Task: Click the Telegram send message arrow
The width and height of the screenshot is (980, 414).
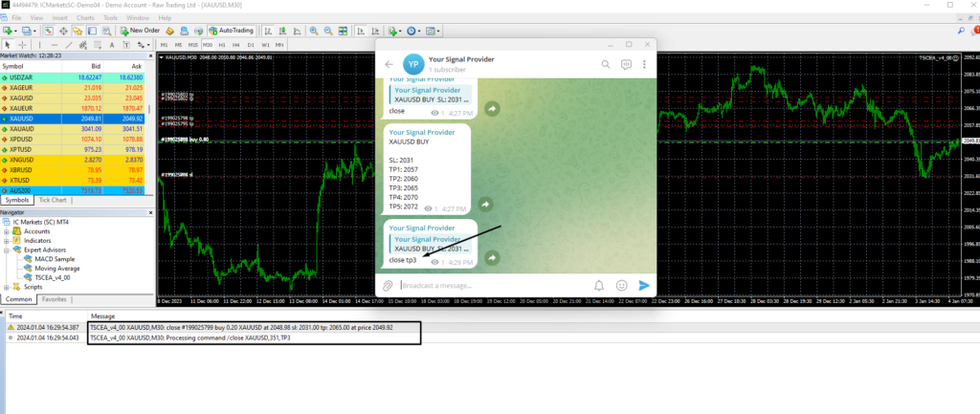Action: [644, 285]
